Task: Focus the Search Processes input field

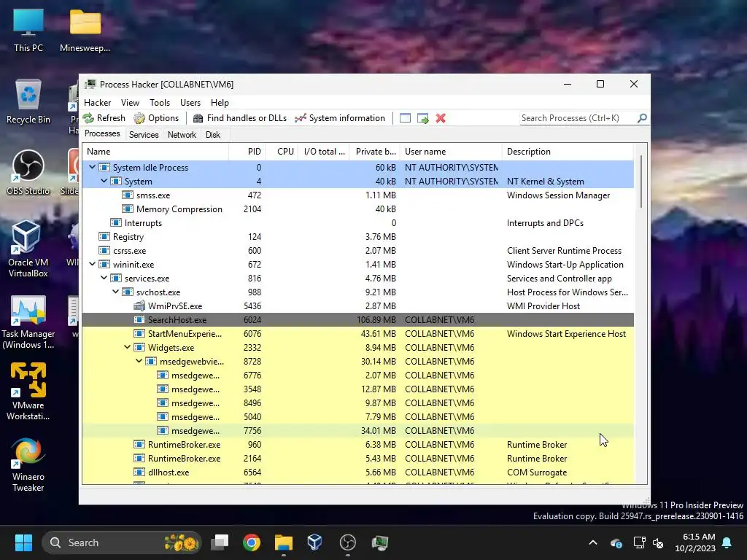Action: coord(578,118)
